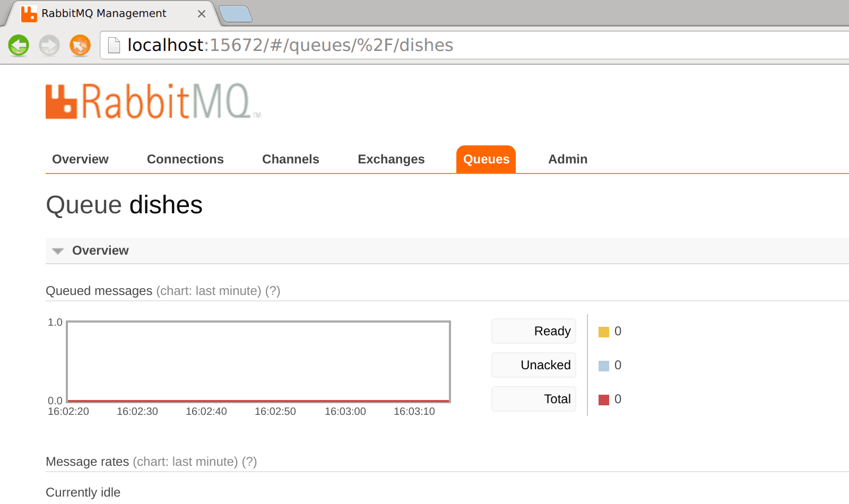Click the page icon in address bar
Screen dimensions: 849x504
(x=114, y=45)
